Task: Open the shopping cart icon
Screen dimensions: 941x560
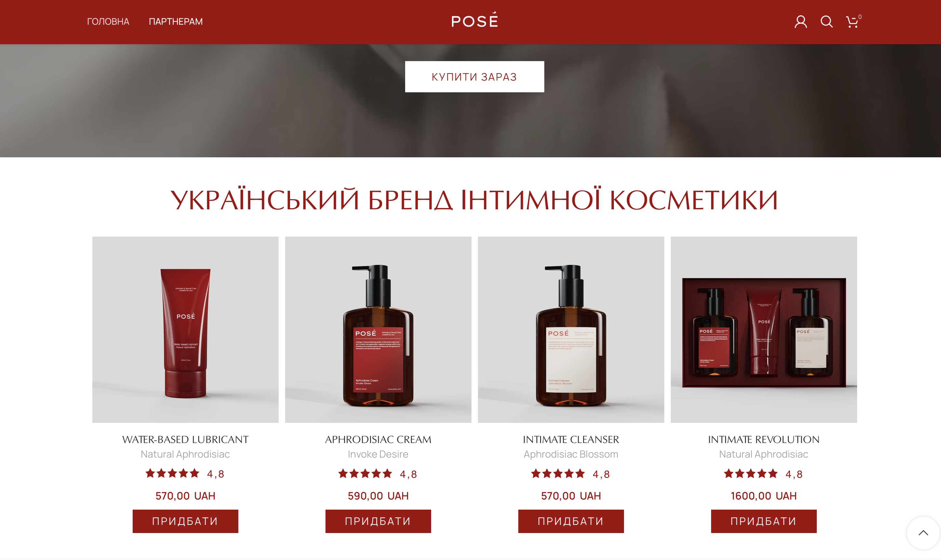Action: (x=853, y=21)
